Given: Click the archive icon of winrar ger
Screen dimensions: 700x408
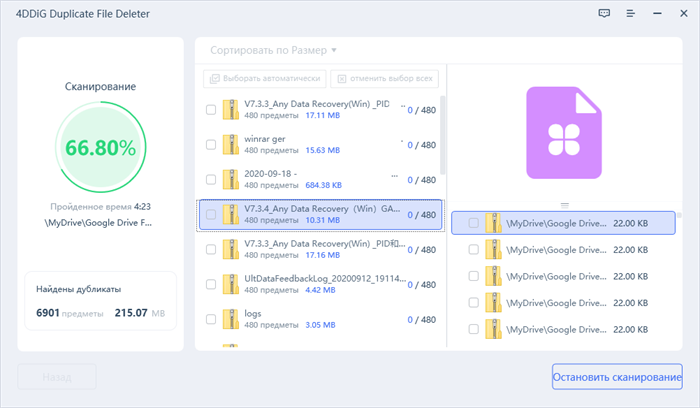Looking at the screenshot, I should (x=231, y=145).
